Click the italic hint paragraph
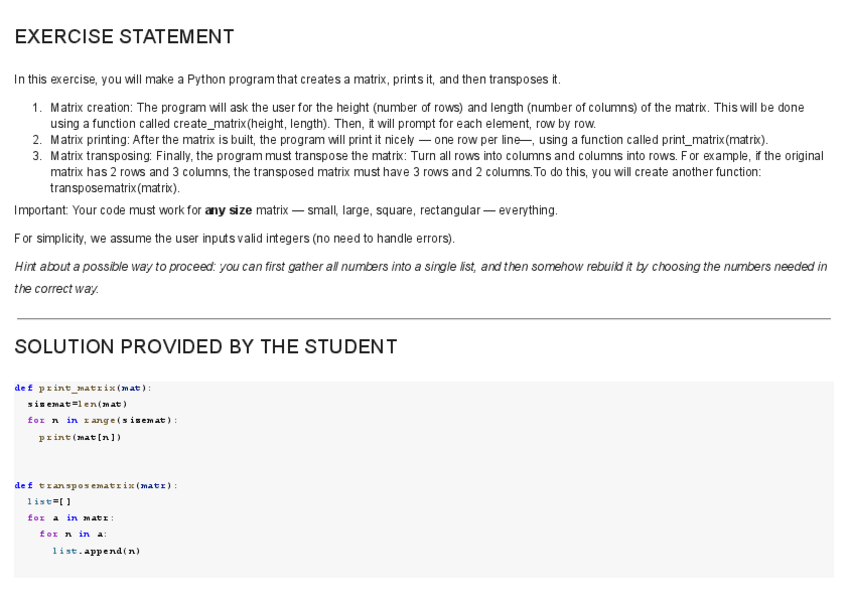The height and width of the screenshot is (600, 848). 420,266
